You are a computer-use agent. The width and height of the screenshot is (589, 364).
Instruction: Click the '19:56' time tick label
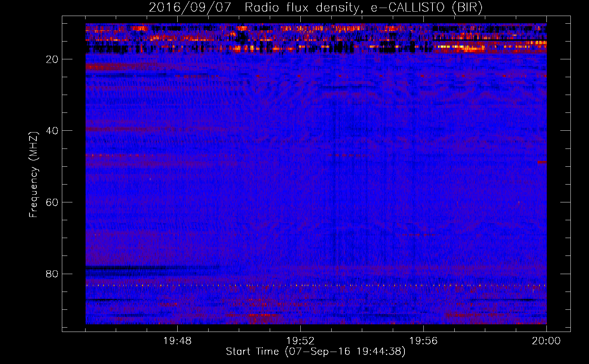423,341
